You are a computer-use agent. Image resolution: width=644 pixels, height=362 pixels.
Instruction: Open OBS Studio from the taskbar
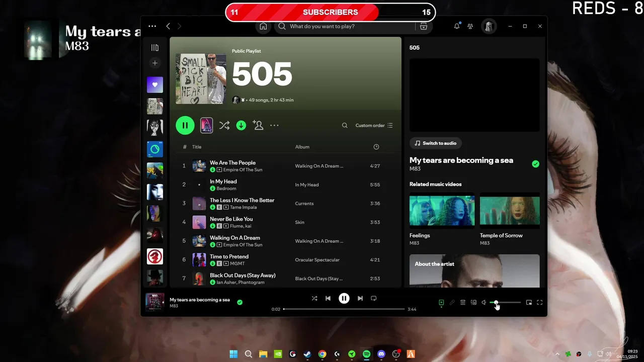[x=396, y=354]
